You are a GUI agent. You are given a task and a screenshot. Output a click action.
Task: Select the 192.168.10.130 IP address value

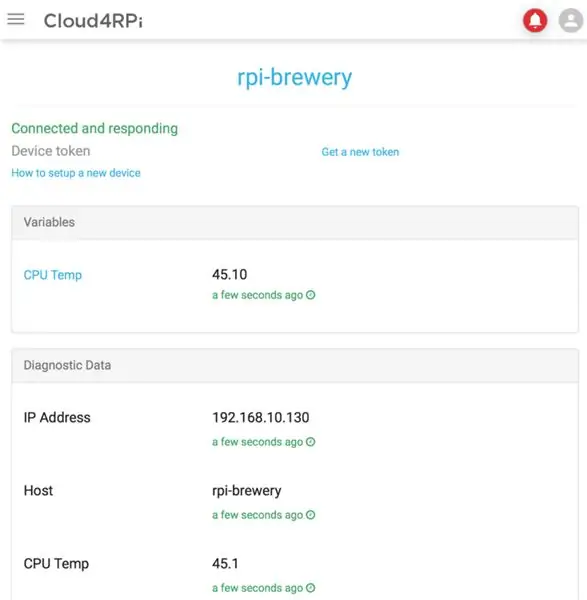pos(261,417)
